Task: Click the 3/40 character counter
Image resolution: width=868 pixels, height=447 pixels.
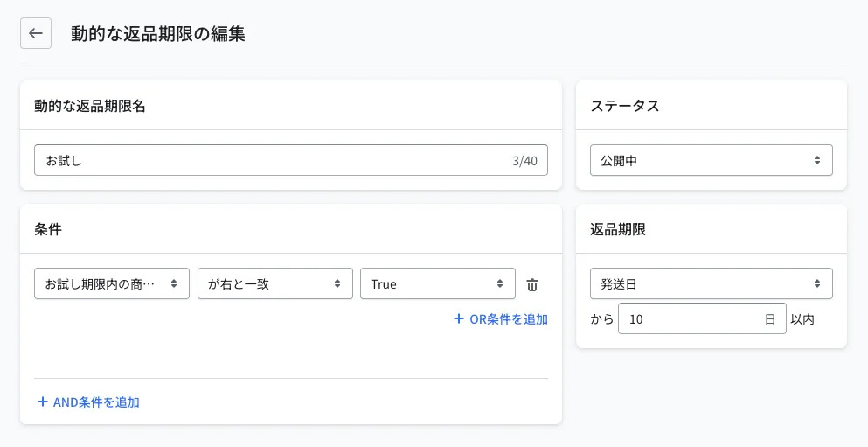Action: coord(524,161)
